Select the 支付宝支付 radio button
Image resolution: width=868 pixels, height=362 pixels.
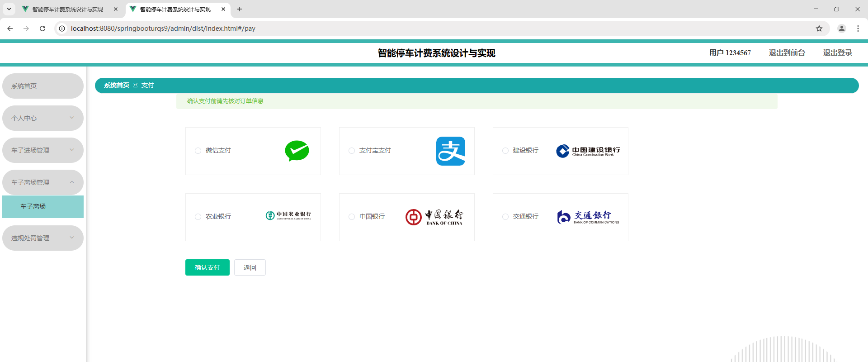pyautogui.click(x=352, y=151)
